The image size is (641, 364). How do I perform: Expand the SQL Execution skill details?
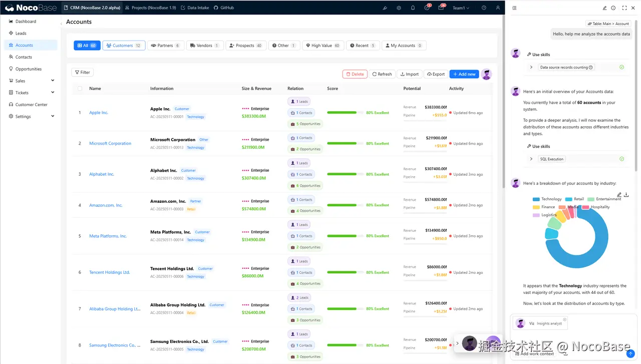[x=531, y=159]
